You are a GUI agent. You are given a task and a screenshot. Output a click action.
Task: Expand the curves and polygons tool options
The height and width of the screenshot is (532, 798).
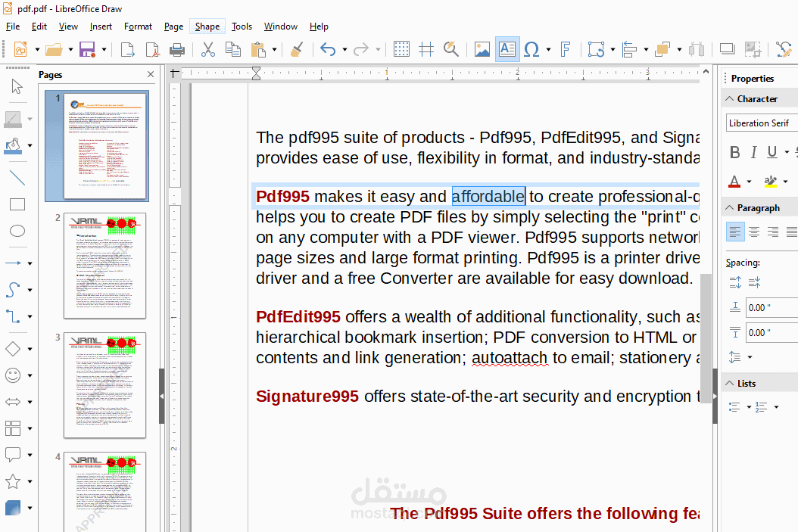coord(28,289)
